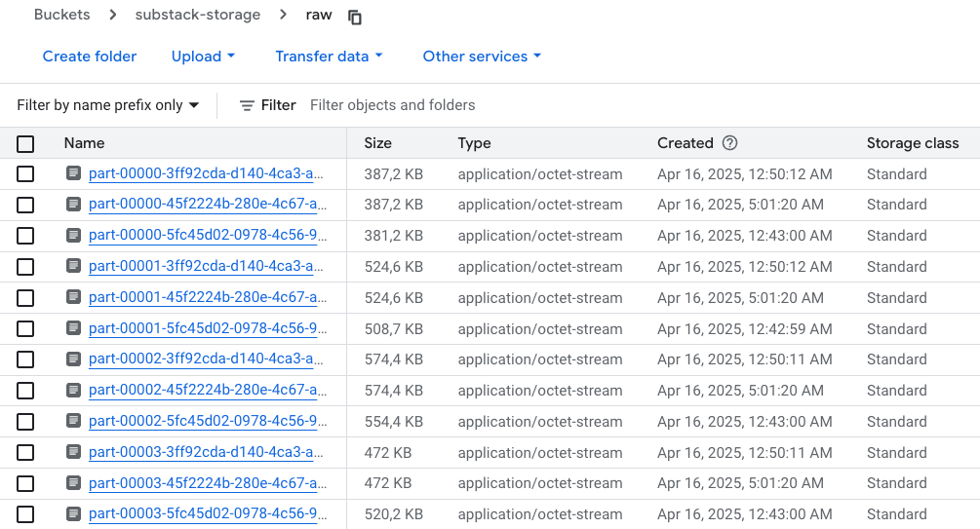Click file icon of part-00000-3ff92cda row
The image size is (980, 529).
tap(73, 173)
